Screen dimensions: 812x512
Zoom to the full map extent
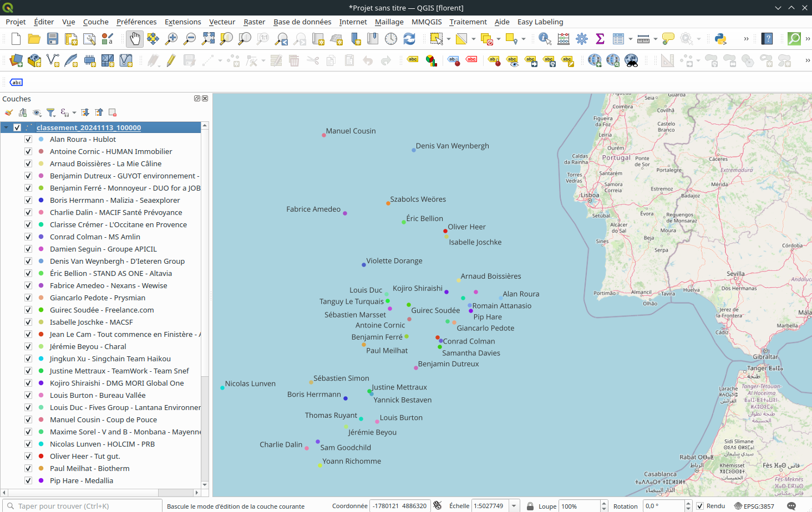(208, 39)
